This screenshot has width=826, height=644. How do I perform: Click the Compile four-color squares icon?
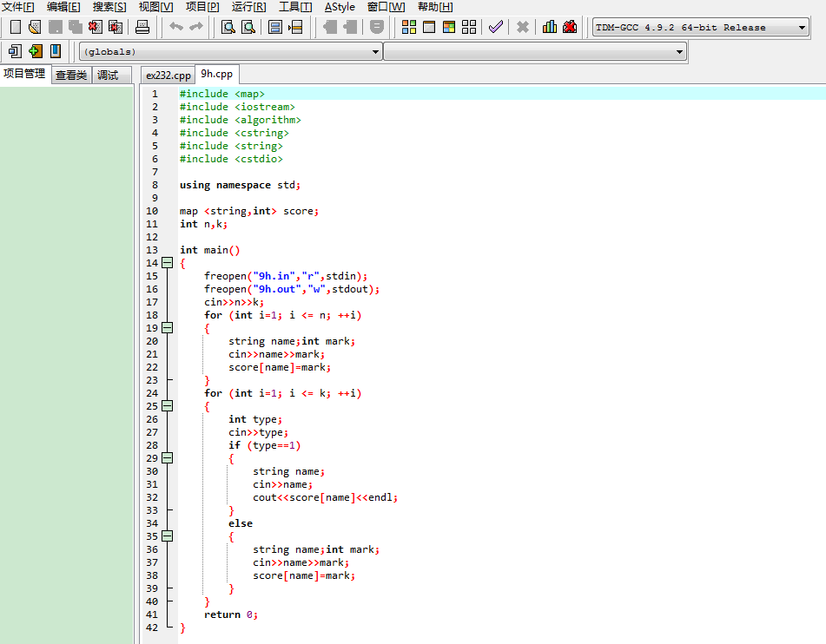click(x=409, y=27)
